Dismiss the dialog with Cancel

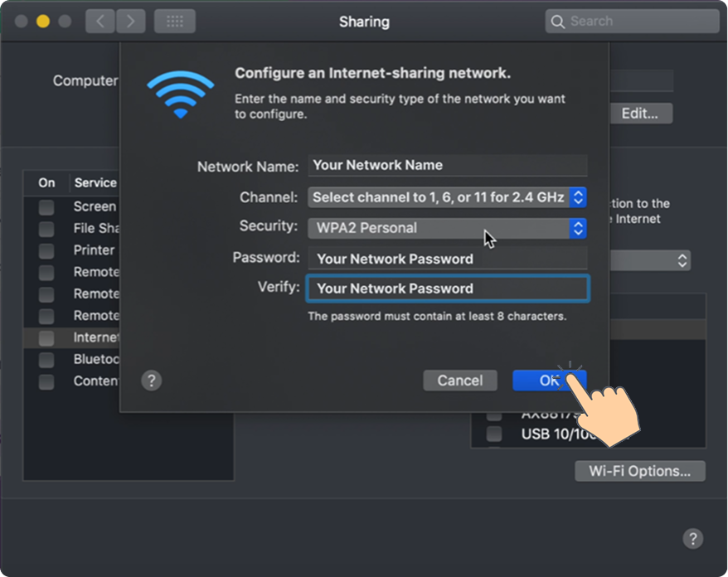pos(460,380)
